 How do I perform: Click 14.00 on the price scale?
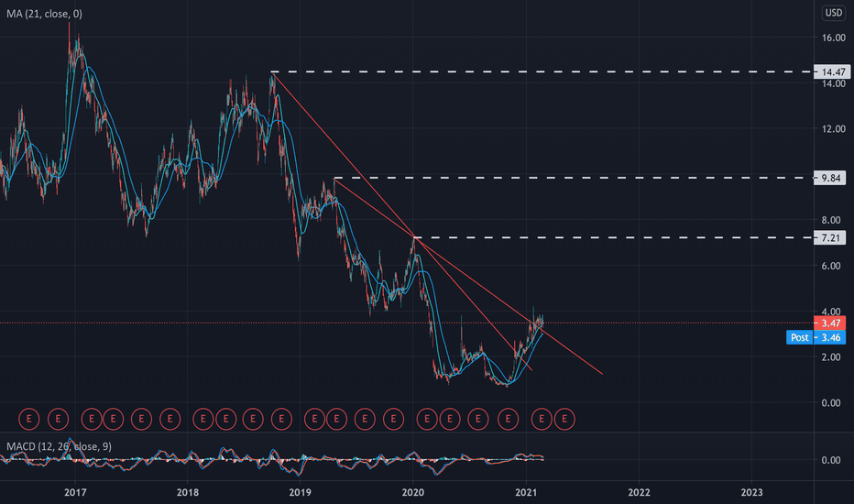click(x=833, y=83)
